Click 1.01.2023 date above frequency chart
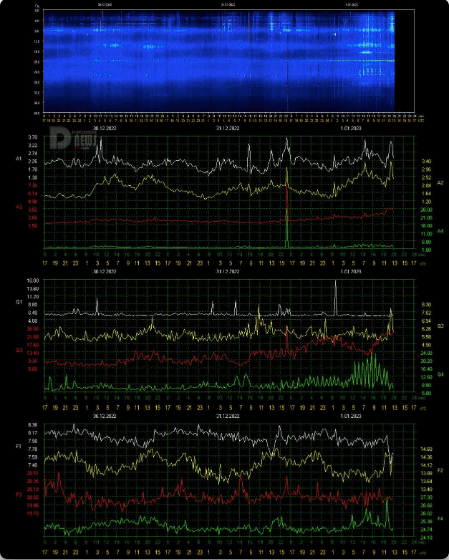 tap(350, 416)
